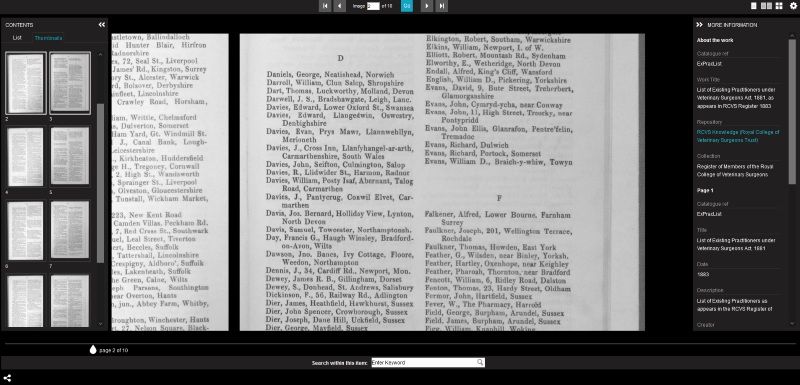
Task: Click the thumbnails panel scroll-down arrow
Action: (100, 323)
